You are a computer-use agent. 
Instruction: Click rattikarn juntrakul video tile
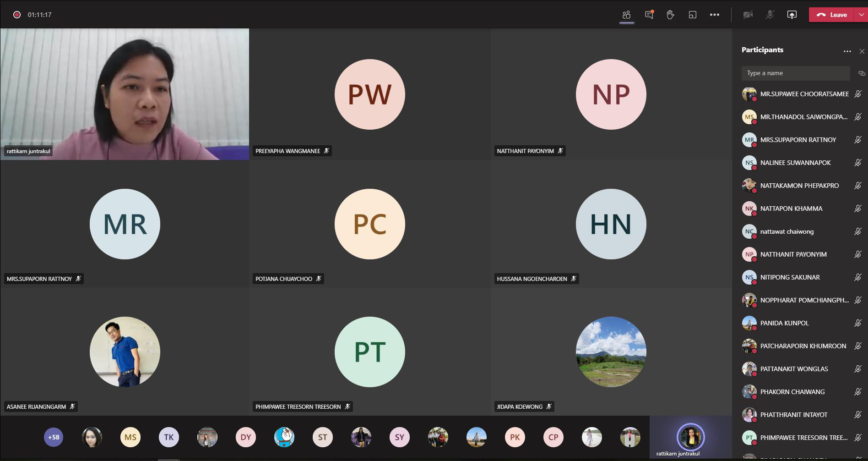125,94
